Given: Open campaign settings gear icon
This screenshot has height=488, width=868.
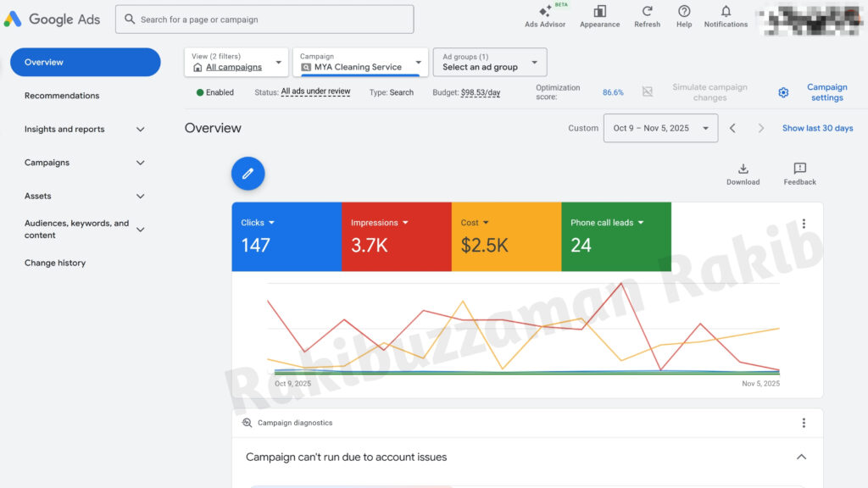Looking at the screenshot, I should [x=783, y=92].
